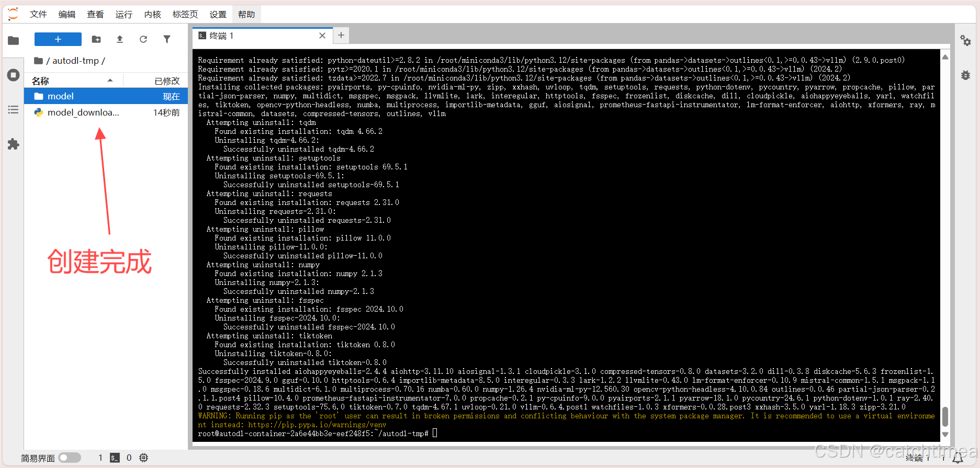Create a new folder
This screenshot has height=468, width=980.
pyautogui.click(x=96, y=39)
